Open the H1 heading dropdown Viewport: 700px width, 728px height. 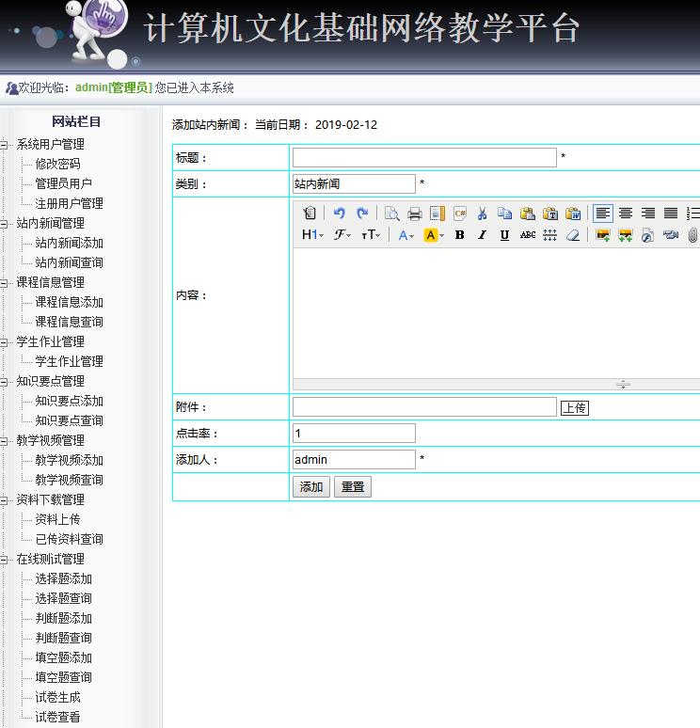(312, 235)
